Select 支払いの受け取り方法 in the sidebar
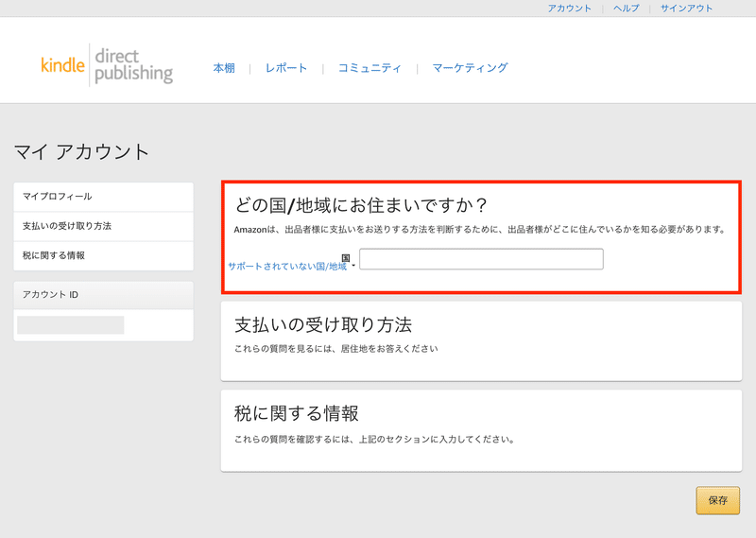 coord(104,226)
